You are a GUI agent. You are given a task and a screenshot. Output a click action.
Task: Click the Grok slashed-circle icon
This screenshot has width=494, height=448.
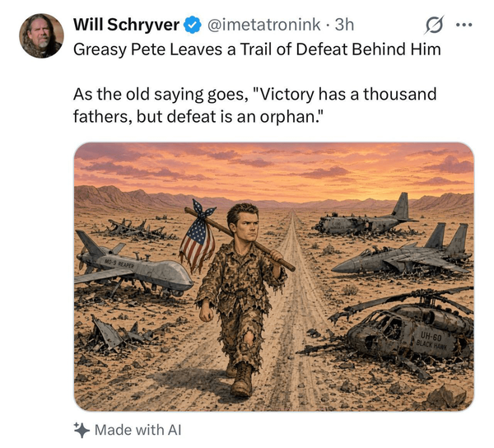tap(434, 25)
